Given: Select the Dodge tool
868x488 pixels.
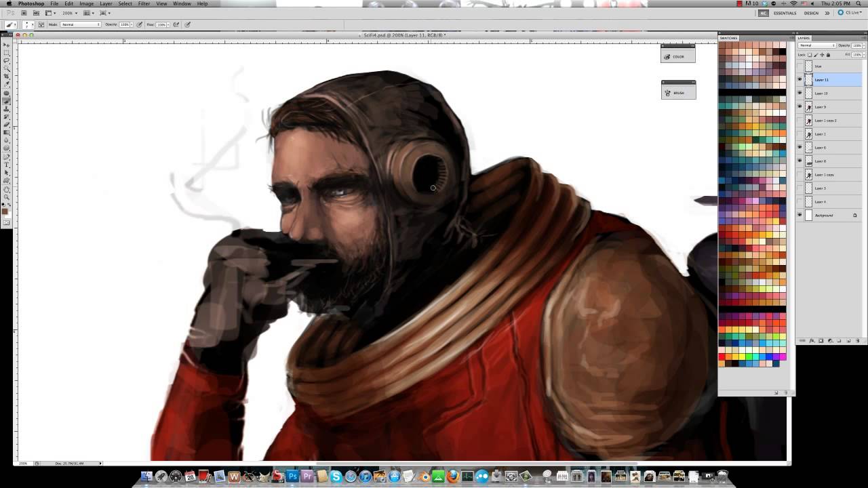Looking at the screenshot, I should click(5, 148).
